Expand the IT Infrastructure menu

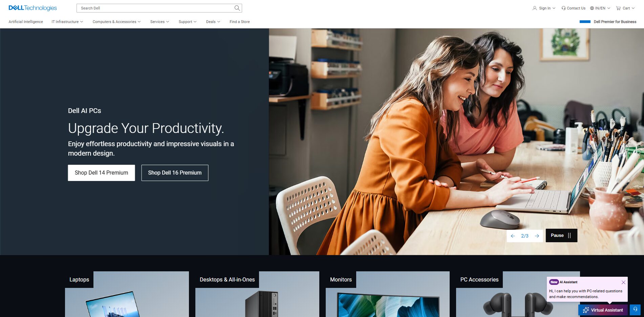67,22
